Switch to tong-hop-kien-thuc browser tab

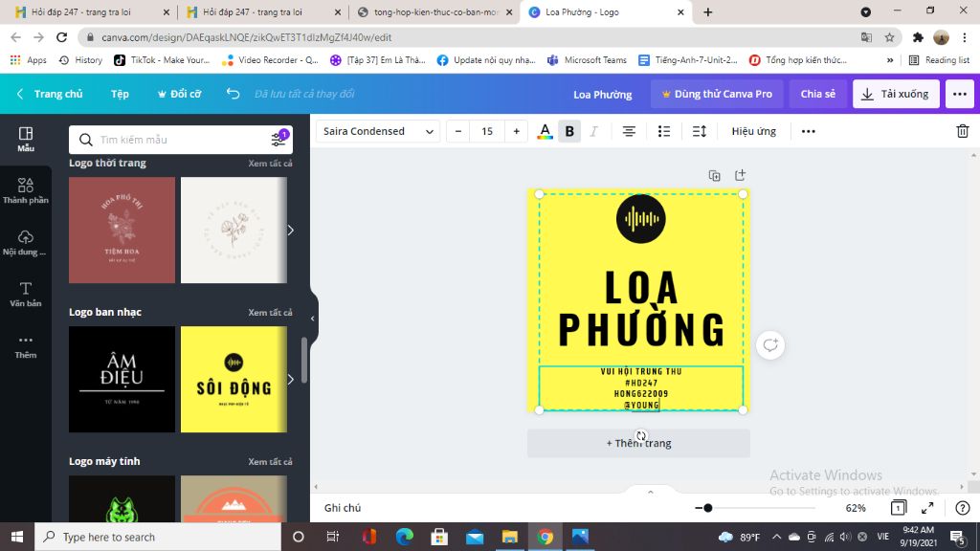(x=435, y=11)
